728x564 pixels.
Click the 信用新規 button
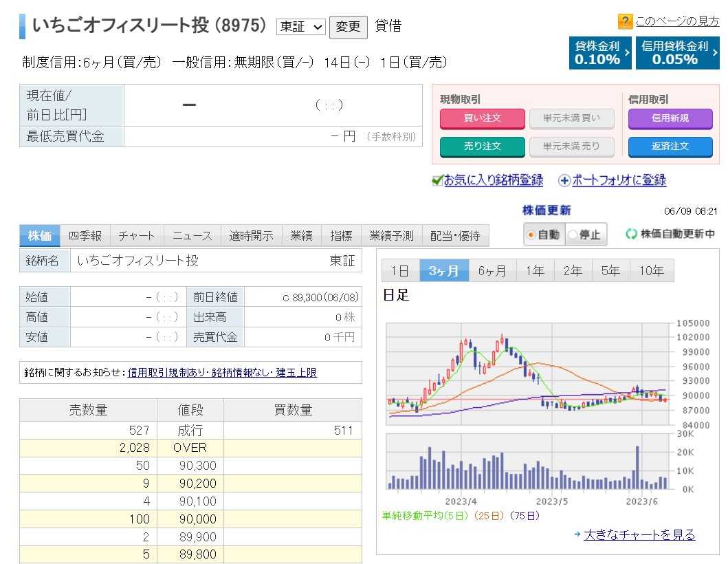pos(670,118)
